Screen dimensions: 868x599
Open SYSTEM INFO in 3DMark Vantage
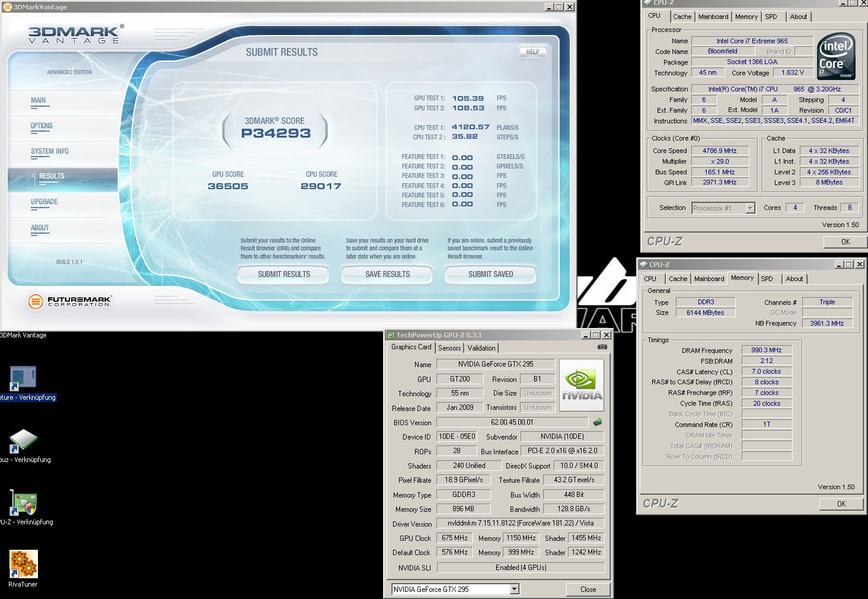tap(50, 152)
